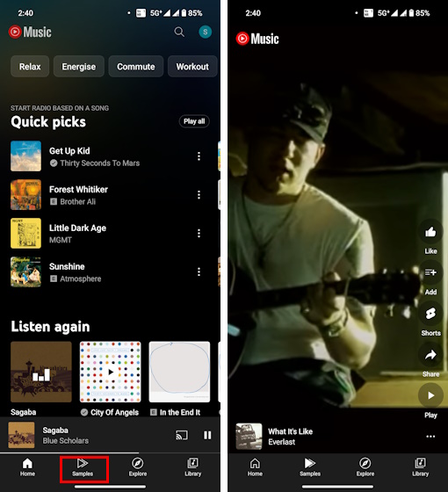The width and height of the screenshot is (448, 492).
Task: Open Sagaba tile in Listen again
Action: tap(41, 372)
